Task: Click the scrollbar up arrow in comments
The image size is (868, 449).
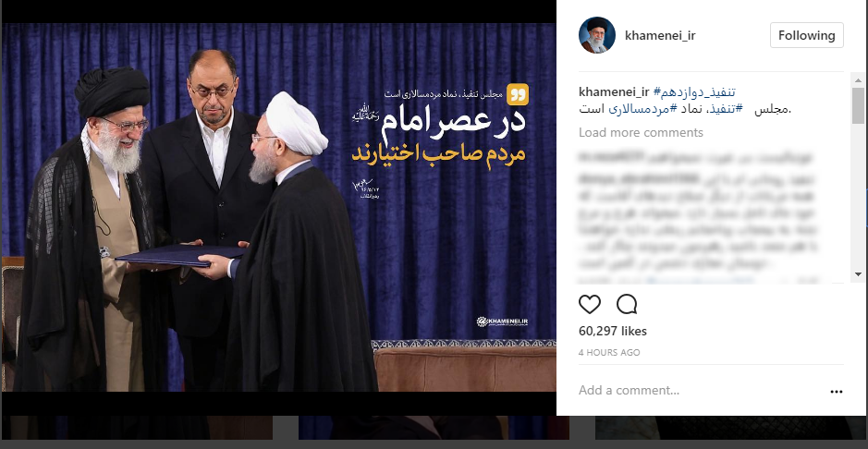Action: [x=858, y=80]
